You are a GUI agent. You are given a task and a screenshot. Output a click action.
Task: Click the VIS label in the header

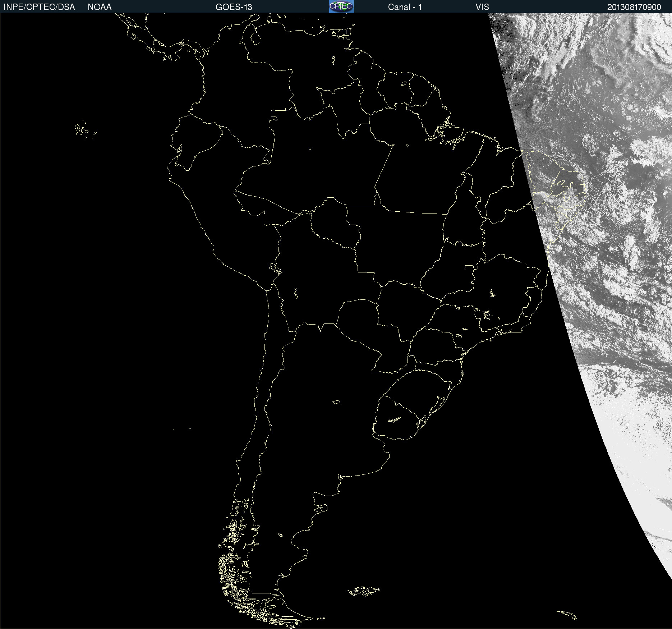click(482, 7)
